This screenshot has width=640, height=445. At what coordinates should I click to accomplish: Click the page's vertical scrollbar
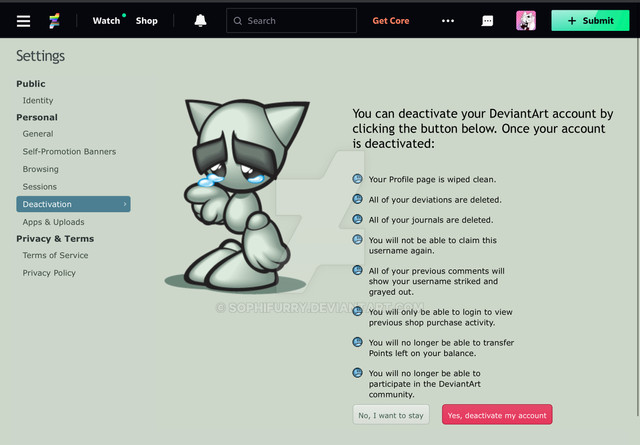click(x=638, y=227)
